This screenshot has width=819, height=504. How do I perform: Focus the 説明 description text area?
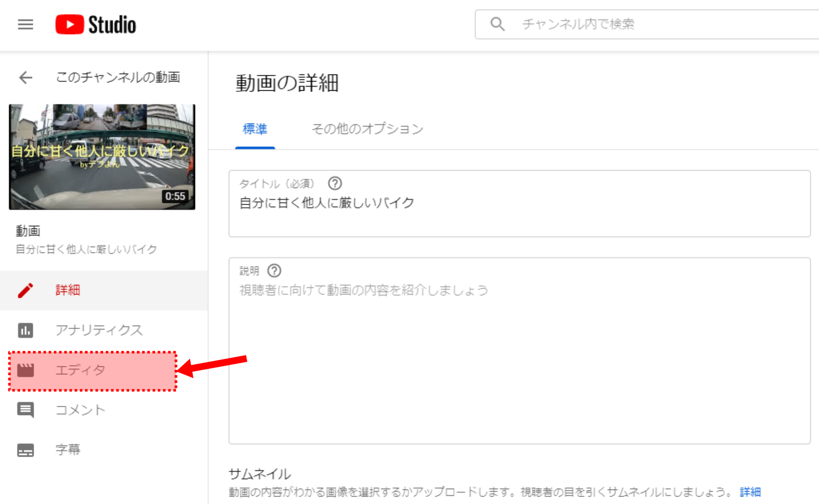click(519, 351)
